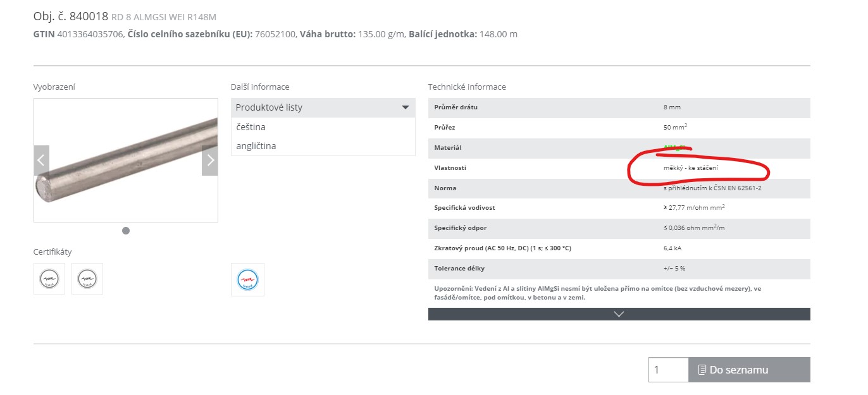Screen dimensions: 868x395
Task: Click the blue and red tested badge
Action: coord(247,279)
